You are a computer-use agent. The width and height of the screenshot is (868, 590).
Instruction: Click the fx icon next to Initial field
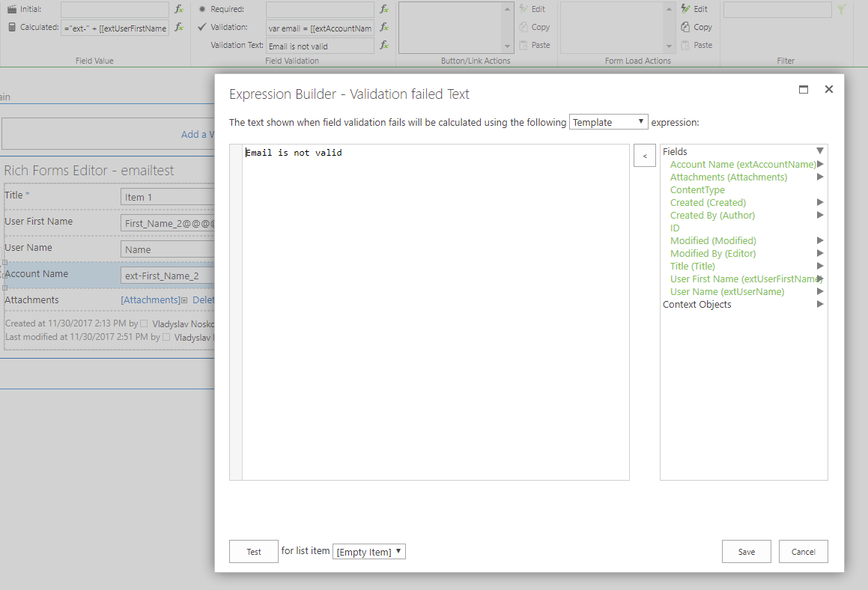tap(179, 10)
